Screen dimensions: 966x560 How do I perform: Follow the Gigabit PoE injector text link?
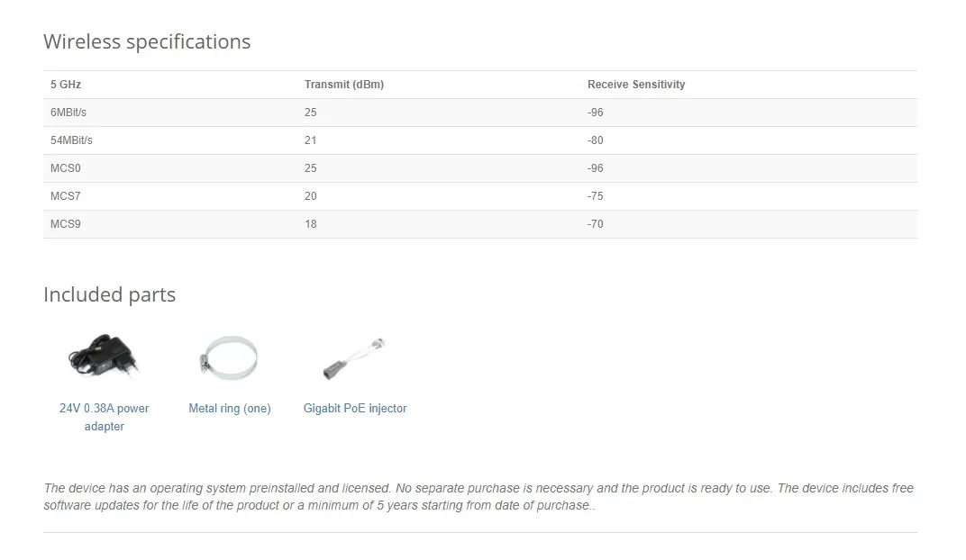[x=355, y=409]
